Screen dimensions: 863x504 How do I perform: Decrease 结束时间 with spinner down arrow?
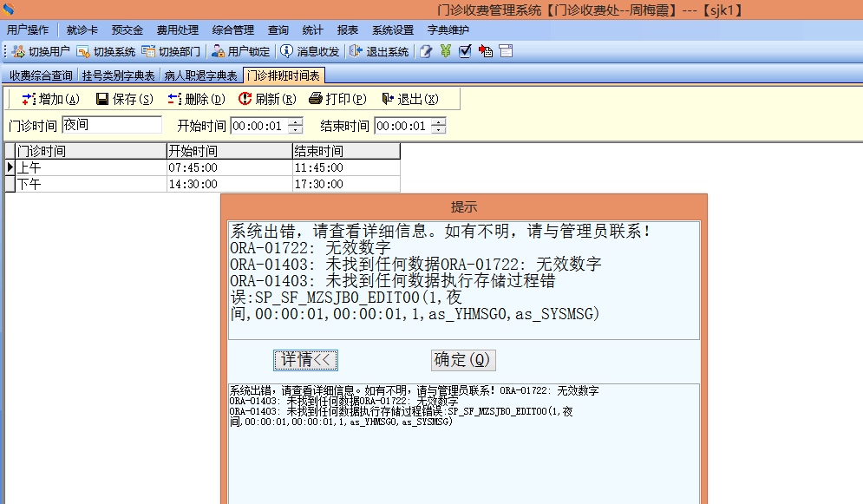coord(439,130)
